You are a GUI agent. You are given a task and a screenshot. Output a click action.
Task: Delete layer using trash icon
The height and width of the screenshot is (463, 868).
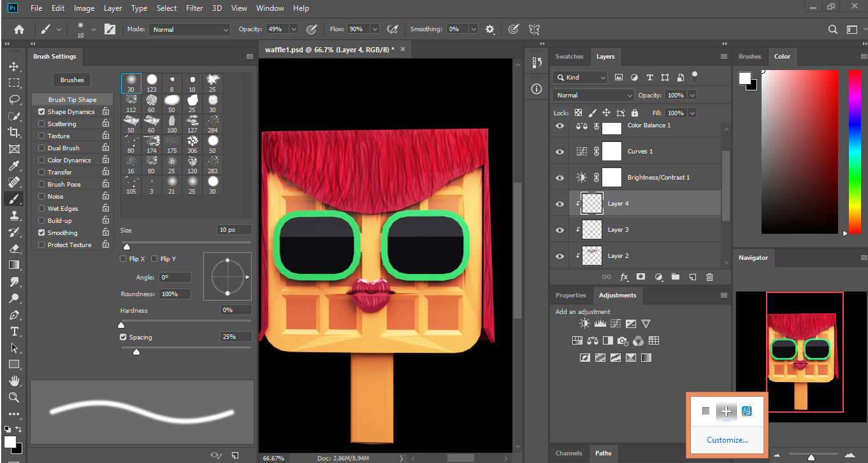(x=709, y=276)
